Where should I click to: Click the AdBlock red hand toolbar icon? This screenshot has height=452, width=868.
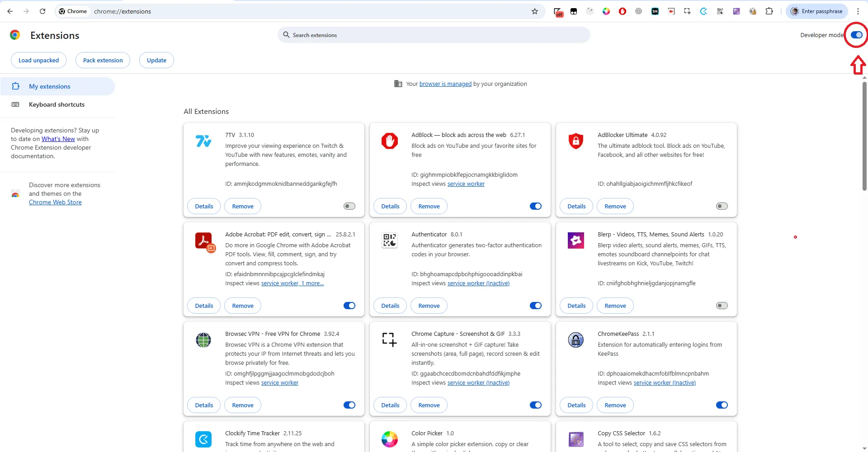[x=623, y=11]
